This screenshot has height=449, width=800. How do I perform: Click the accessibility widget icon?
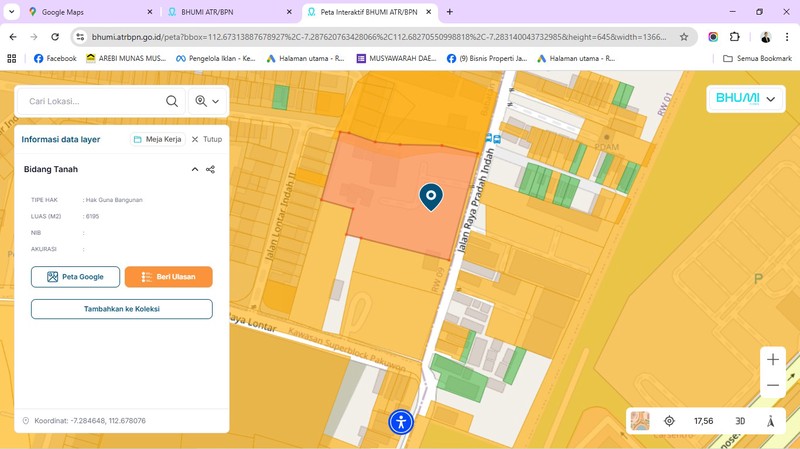tap(401, 422)
